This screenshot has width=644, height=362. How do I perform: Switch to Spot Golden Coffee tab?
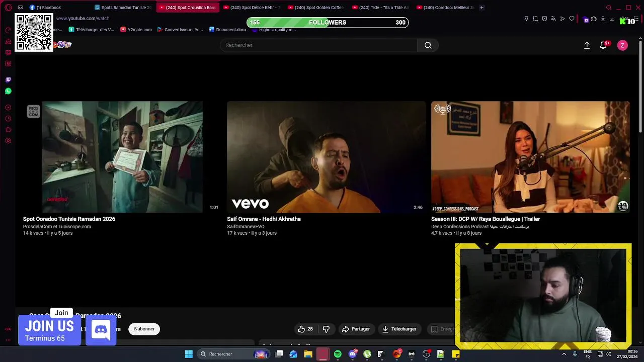pyautogui.click(x=317, y=8)
